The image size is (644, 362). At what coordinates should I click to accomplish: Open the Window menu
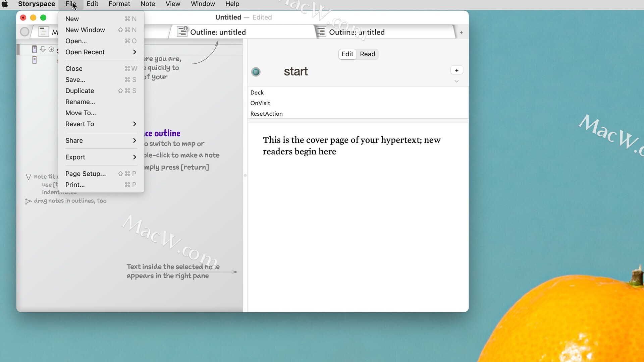[203, 4]
